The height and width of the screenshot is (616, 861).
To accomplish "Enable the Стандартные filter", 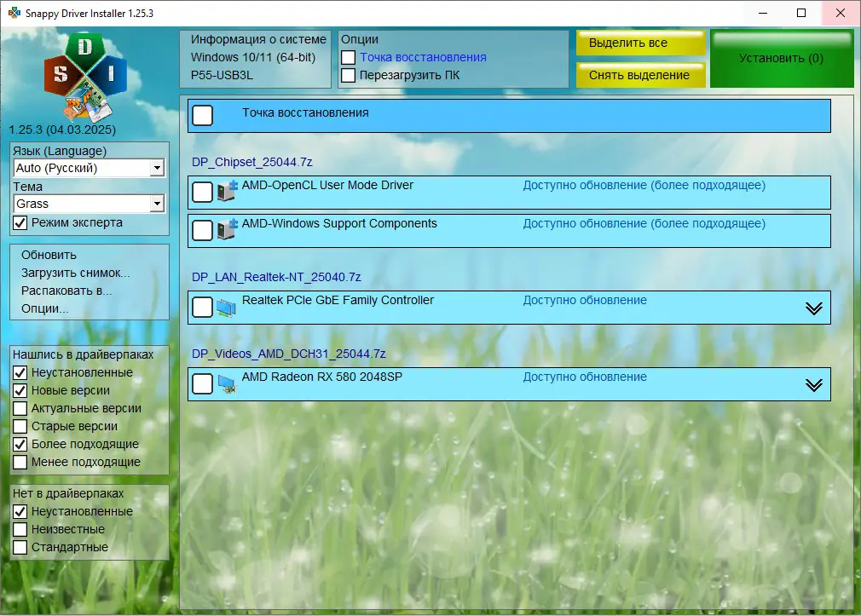I will pos(20,547).
